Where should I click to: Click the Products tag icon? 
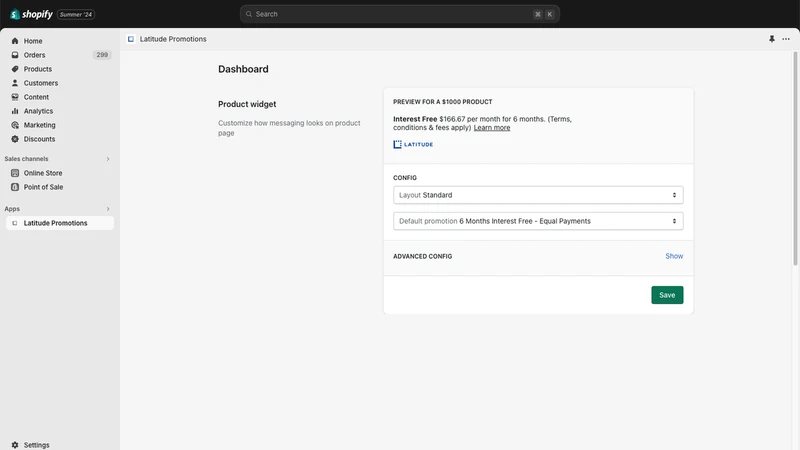pos(15,69)
